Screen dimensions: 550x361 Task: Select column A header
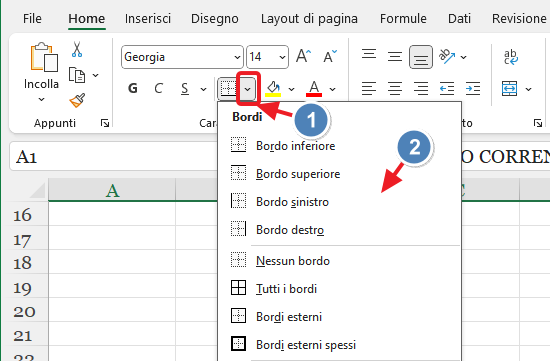[112, 190]
